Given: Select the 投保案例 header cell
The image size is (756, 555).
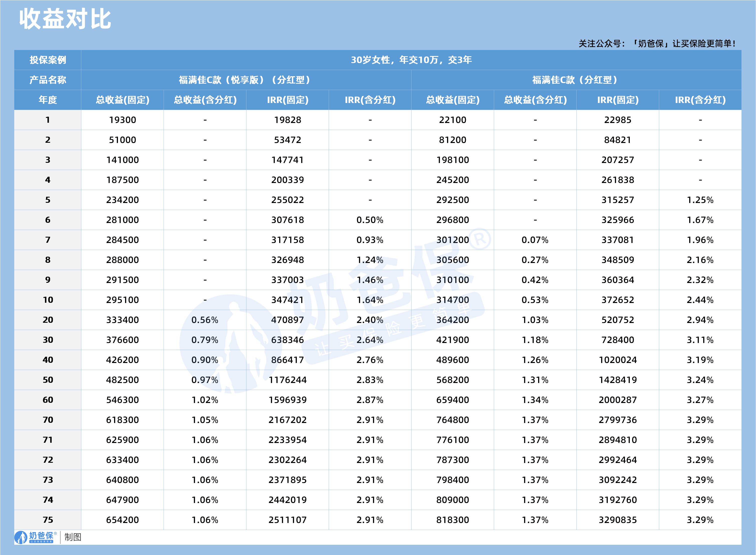Looking at the screenshot, I should [48, 60].
